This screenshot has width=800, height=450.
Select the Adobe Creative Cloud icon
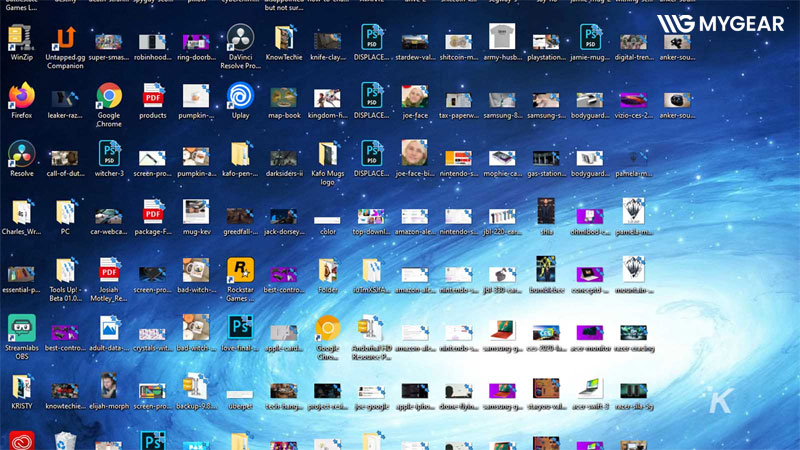[x=21, y=440]
